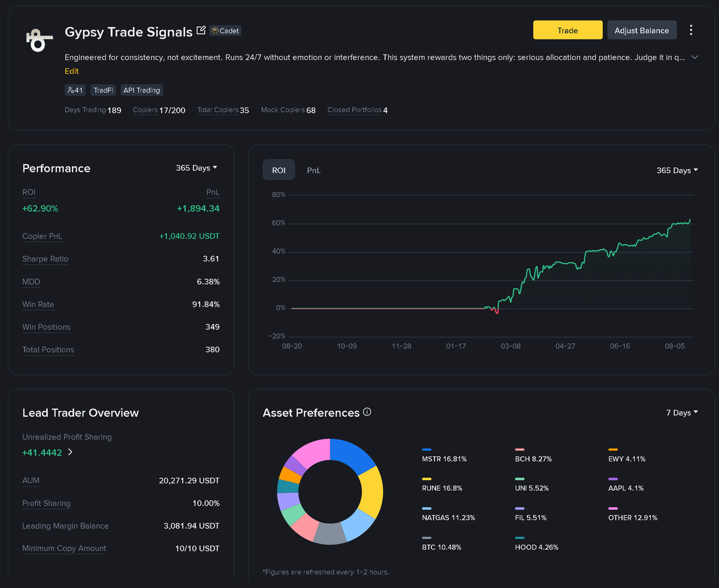This screenshot has width=719, height=588.
Task: Click the +1,040.92 USDT value
Action: click(189, 236)
